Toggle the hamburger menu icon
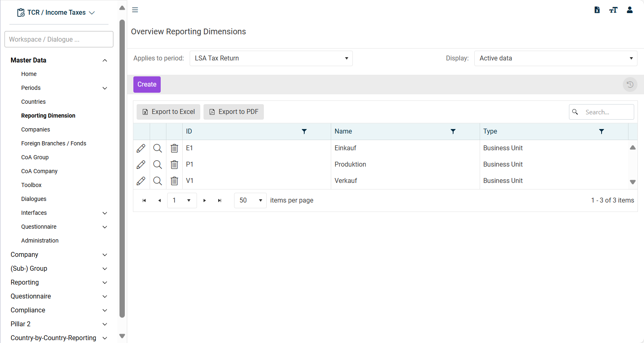Image resolution: width=644 pixels, height=343 pixels. (135, 10)
